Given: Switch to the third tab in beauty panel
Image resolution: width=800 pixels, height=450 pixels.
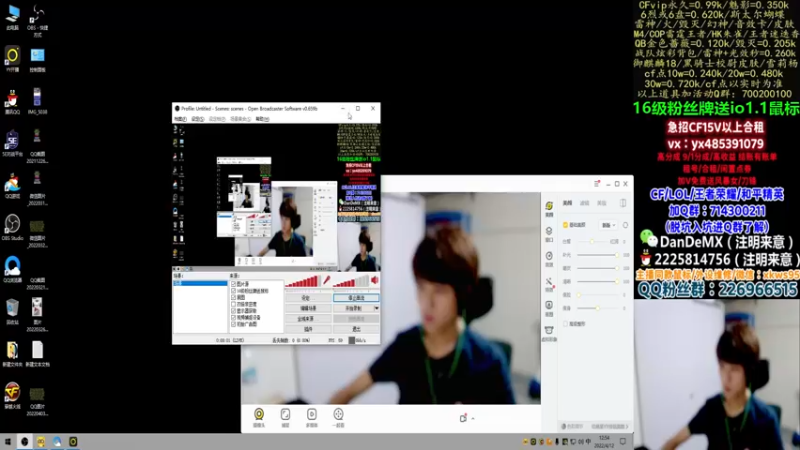Looking at the screenshot, I should (602, 203).
